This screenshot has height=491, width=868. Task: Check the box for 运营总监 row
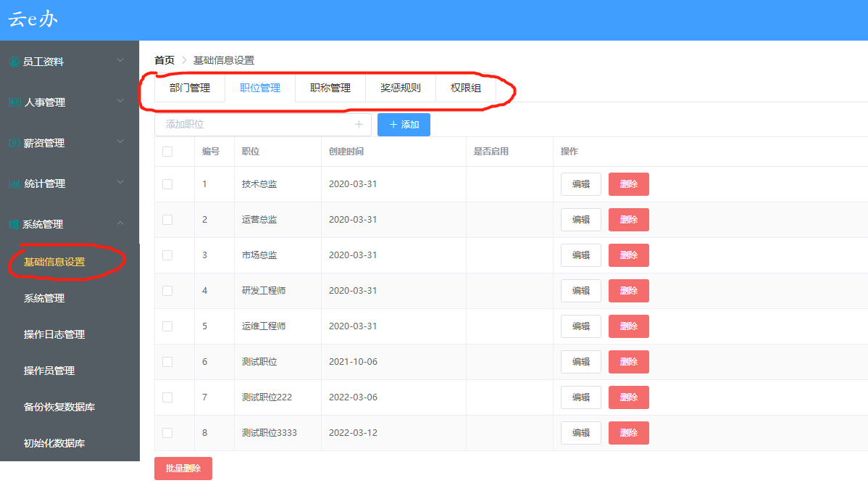point(167,220)
